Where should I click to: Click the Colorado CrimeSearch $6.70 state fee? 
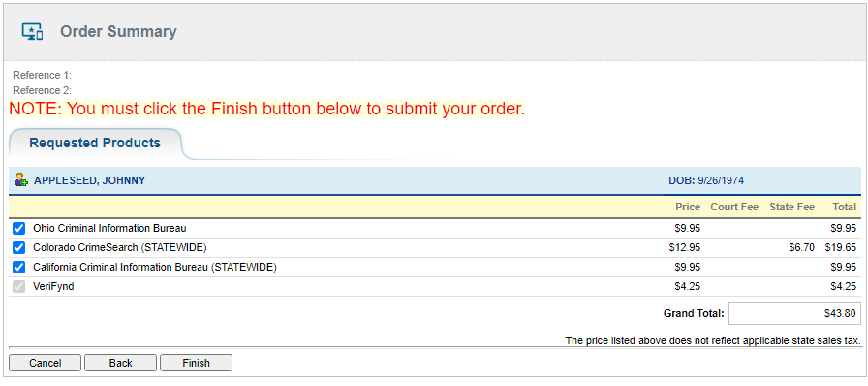(x=801, y=247)
